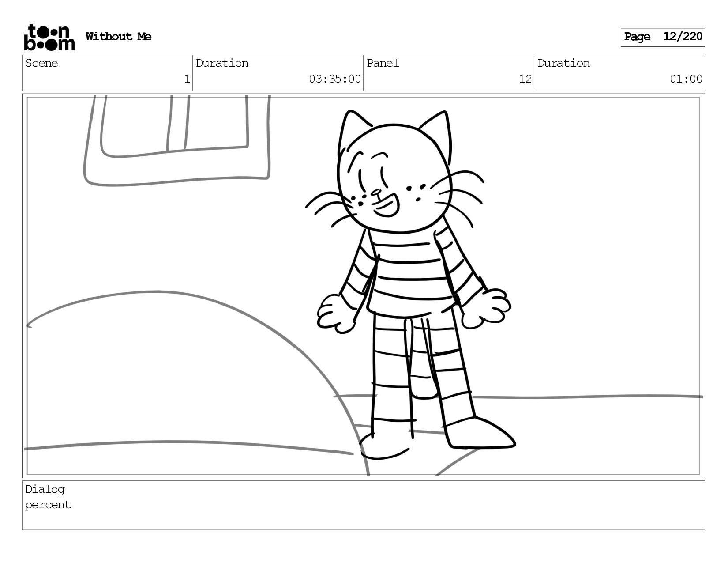Click the Toon Boom logo
This screenshot has height=563, width=728.
click(49, 37)
